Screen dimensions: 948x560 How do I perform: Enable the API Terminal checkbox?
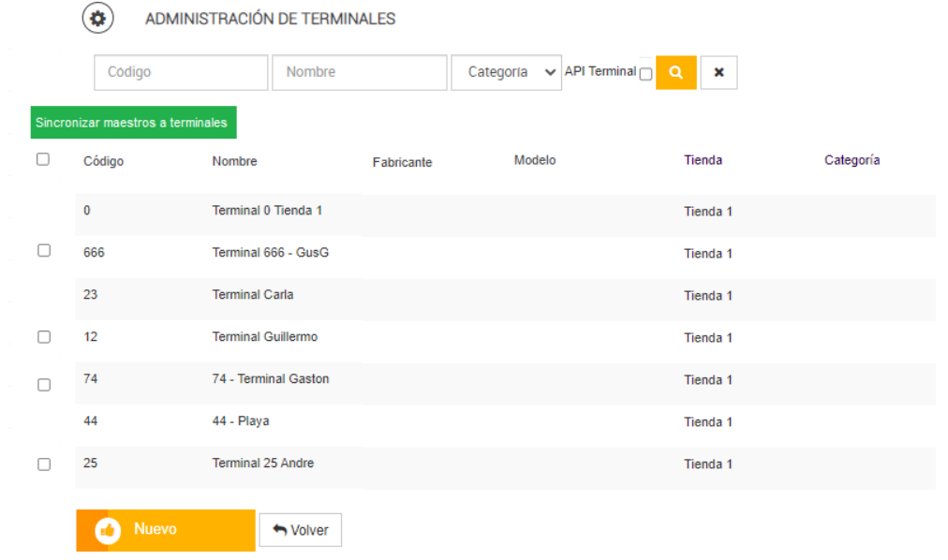coord(645,74)
